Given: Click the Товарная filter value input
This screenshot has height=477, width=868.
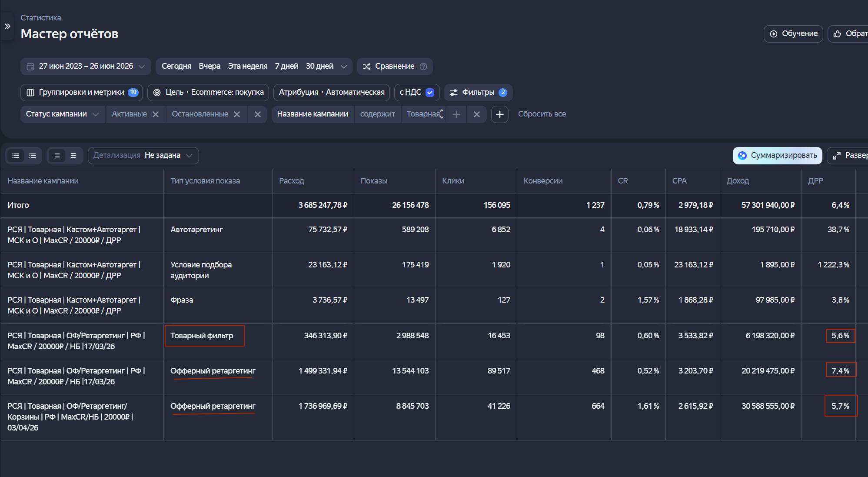Looking at the screenshot, I should pyautogui.click(x=423, y=114).
